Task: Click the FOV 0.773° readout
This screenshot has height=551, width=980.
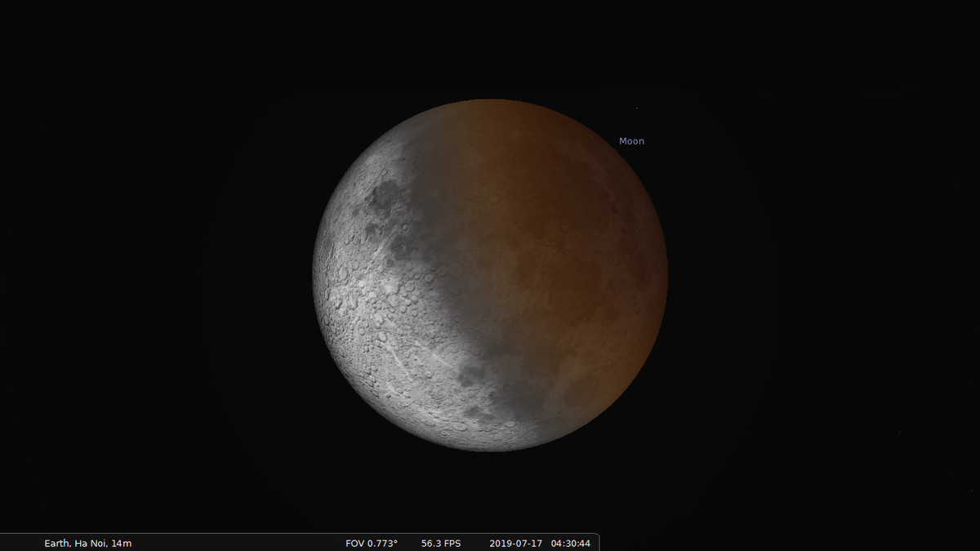Action: coord(372,543)
